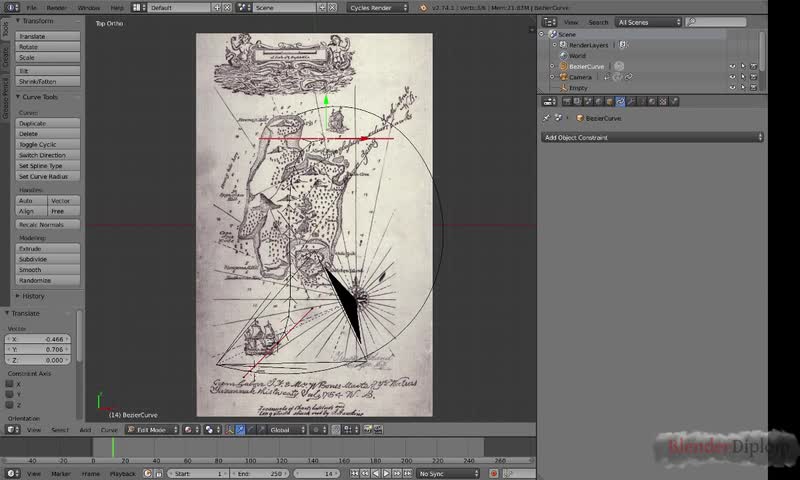Open the Global orientation dropdown
Viewport: 800px width, 480px height.
[287, 430]
